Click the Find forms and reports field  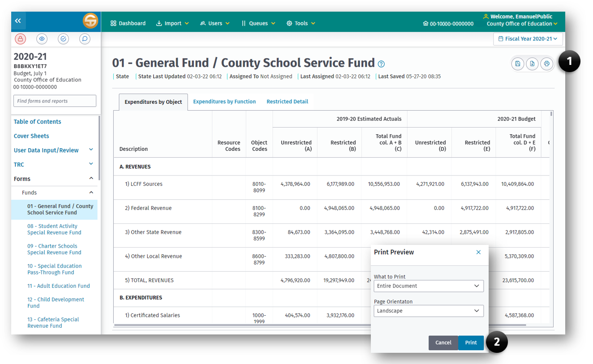[55, 101]
